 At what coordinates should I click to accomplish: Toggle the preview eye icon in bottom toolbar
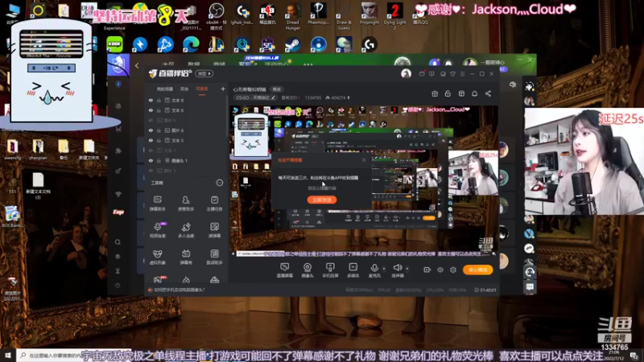440,269
